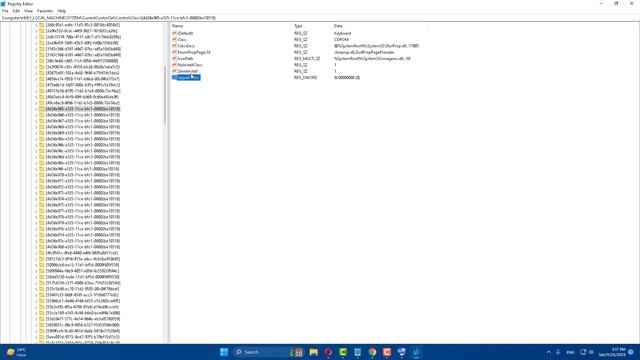Click the registry path address bar
Viewport: 640px width, 360px height.
[x=320, y=18]
